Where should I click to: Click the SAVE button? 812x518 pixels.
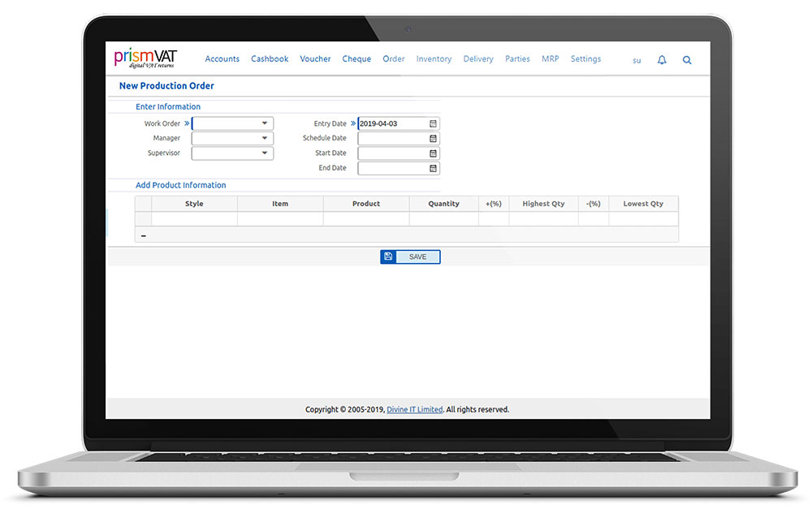[411, 257]
